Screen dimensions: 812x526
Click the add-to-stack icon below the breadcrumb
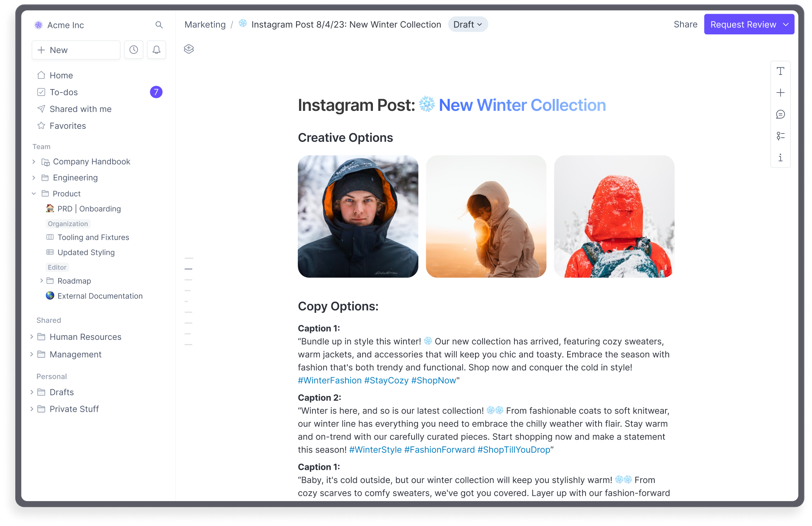pos(188,49)
